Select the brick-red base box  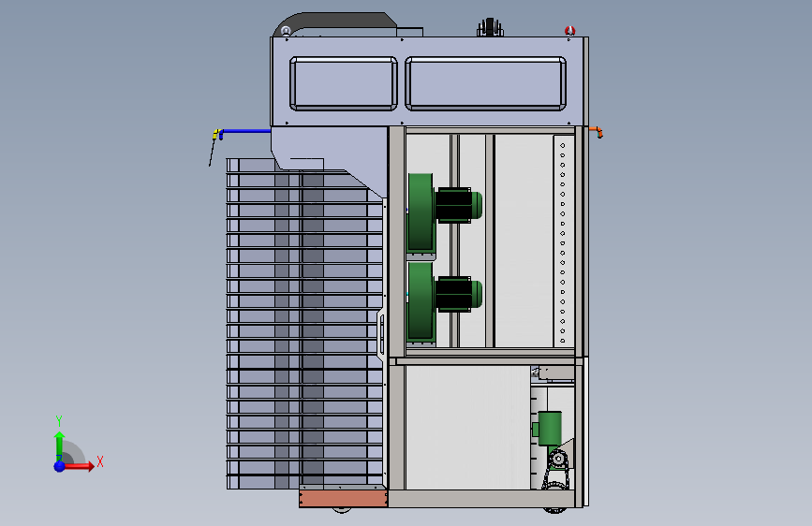344,498
